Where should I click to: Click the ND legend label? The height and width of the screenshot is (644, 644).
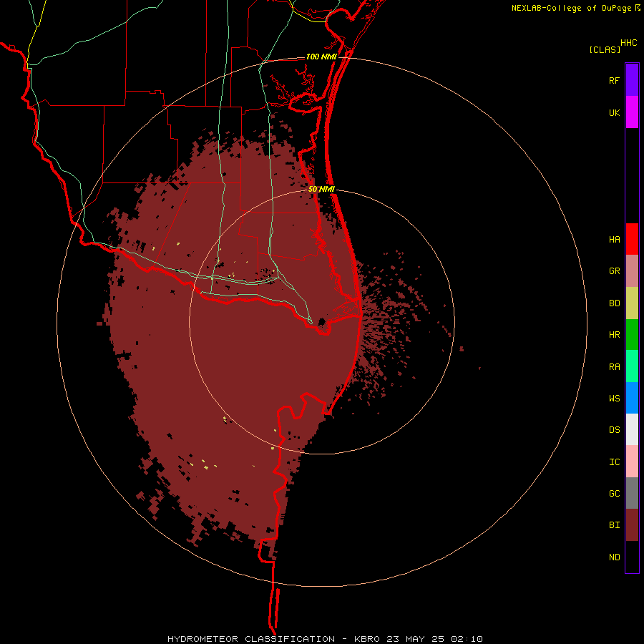[614, 557]
